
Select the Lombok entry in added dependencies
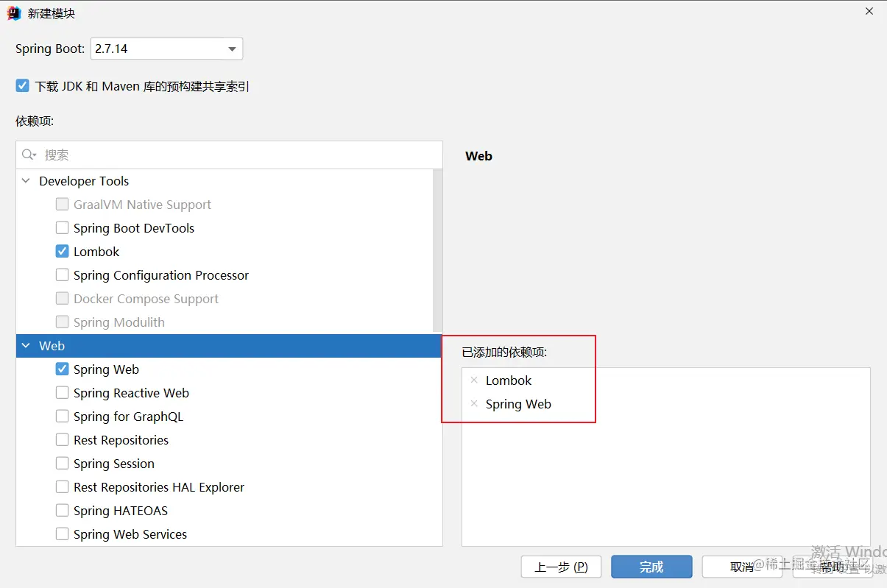pos(509,380)
